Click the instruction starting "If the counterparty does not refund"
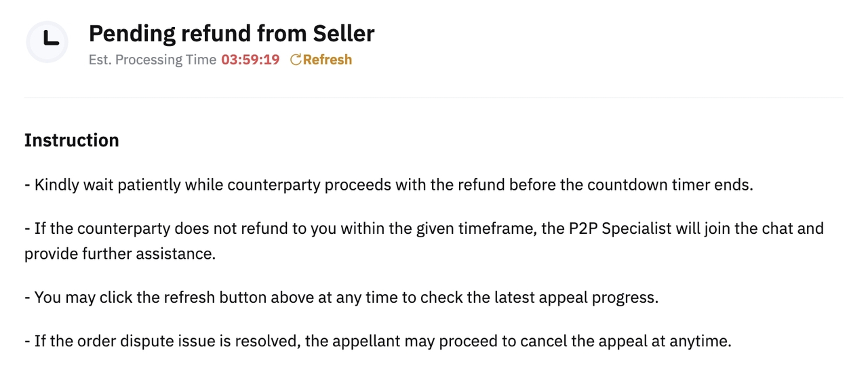The image size is (868, 389). tap(424, 228)
